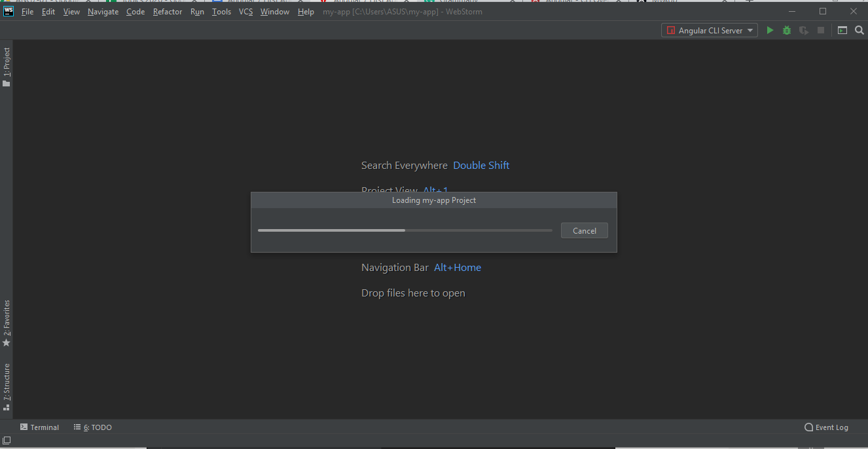This screenshot has height=449, width=868.
Task: Click the WebStorm WS logo icon
Action: [9, 11]
